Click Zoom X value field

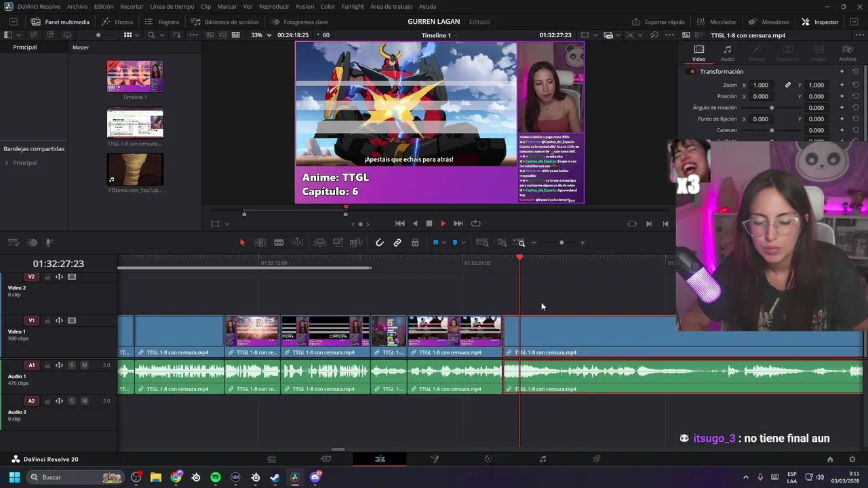[761, 85]
